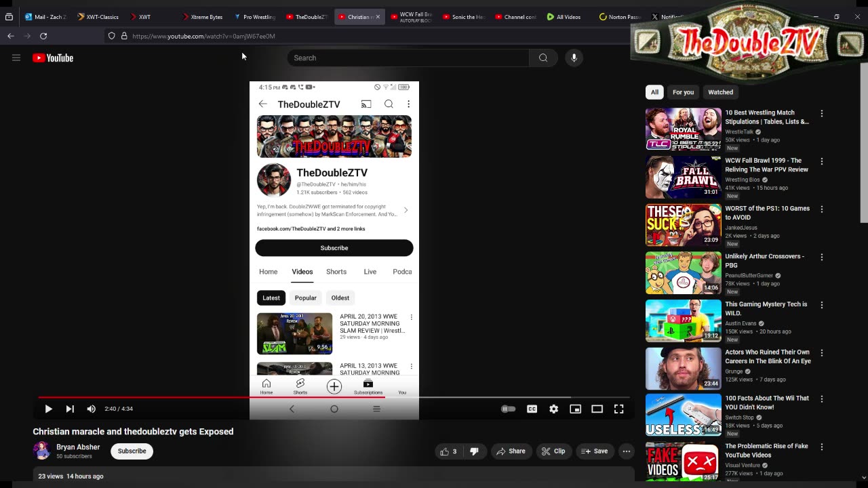Enable theater mode view
Screen dimensions: 868x488
597,409
